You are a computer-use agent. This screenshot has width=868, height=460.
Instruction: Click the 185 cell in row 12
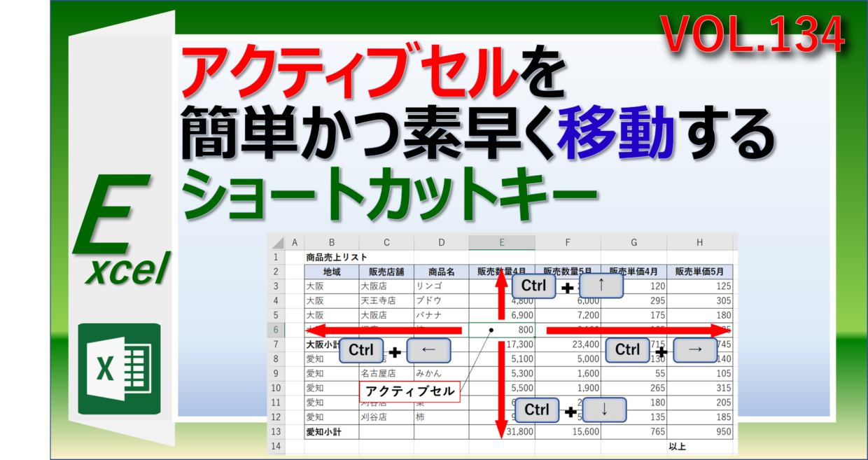pyautogui.click(x=700, y=417)
